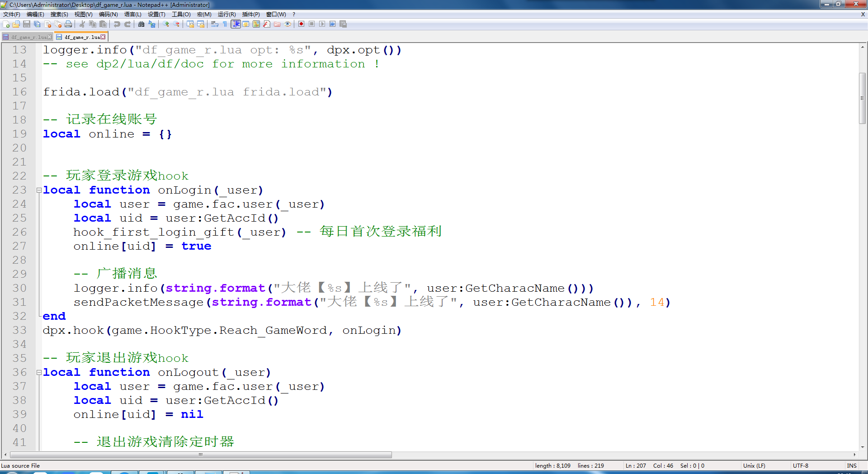Start macro recording with the red dot icon

301,24
